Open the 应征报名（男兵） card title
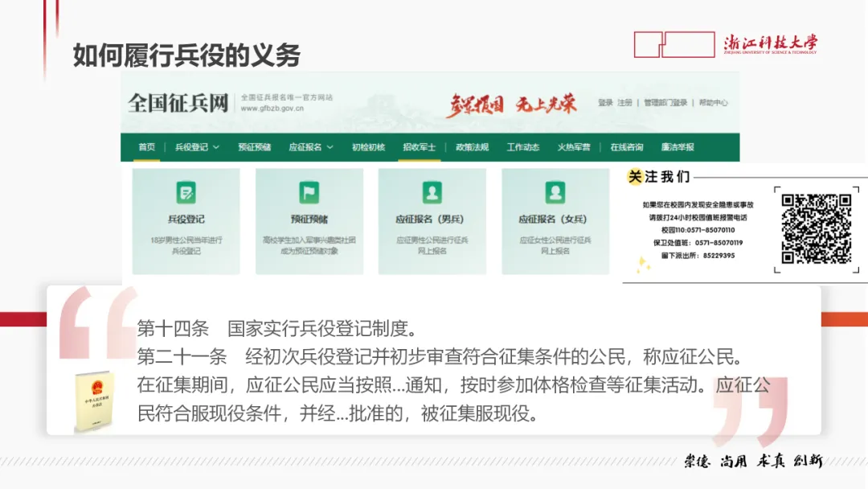 coord(430,220)
